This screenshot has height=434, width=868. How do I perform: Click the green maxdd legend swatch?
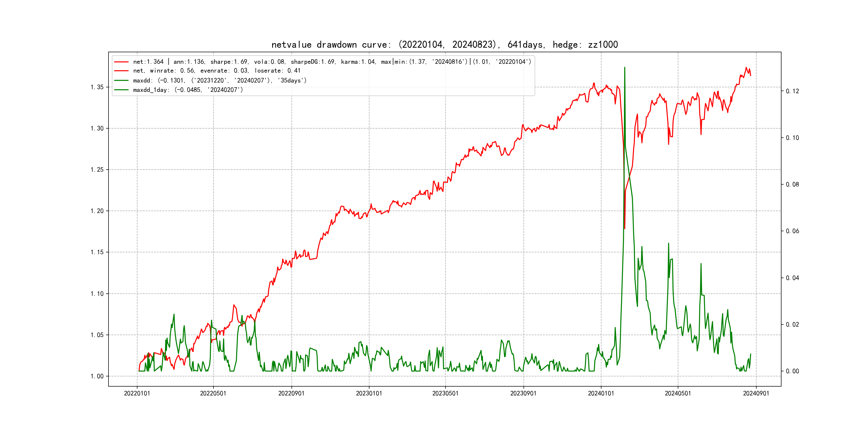point(121,81)
